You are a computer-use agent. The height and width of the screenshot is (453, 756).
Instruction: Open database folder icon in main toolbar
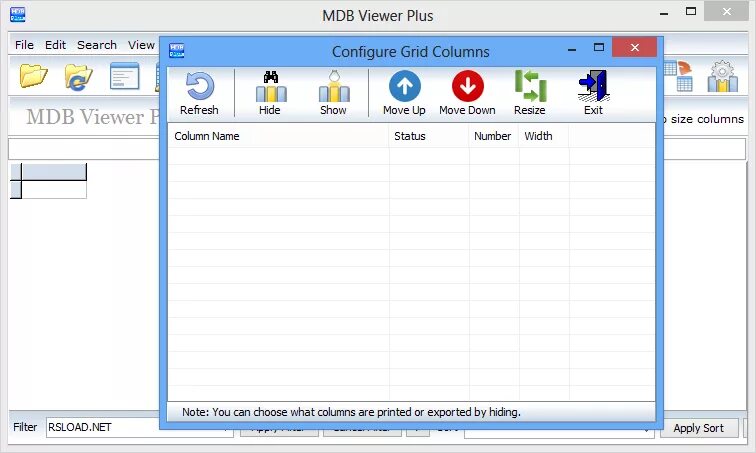(x=33, y=76)
